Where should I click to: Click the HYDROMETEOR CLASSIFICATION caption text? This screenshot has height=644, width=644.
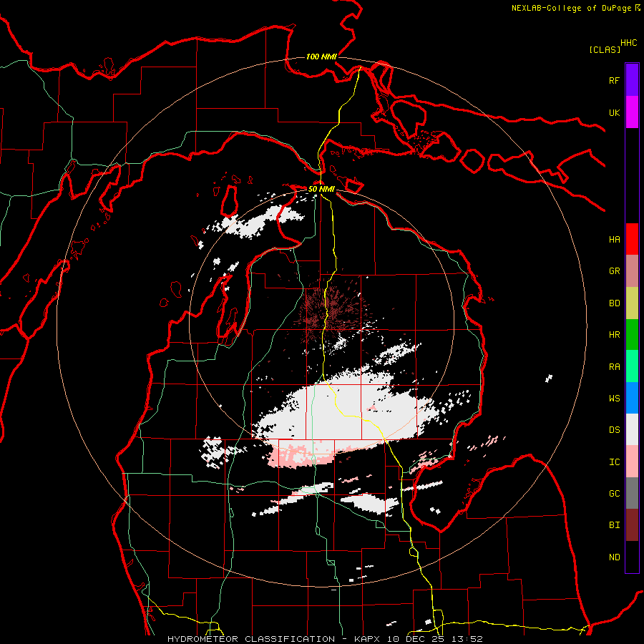251,639
